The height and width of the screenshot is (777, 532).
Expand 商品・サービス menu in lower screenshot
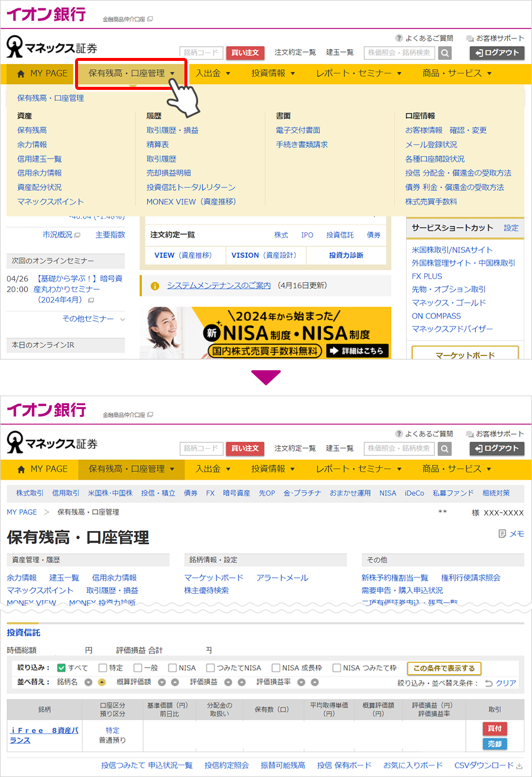pyautogui.click(x=457, y=469)
